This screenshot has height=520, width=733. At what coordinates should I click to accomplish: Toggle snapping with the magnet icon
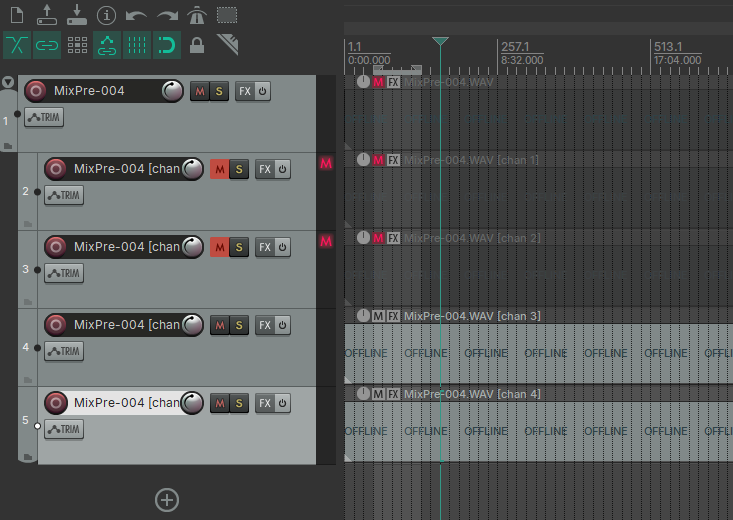[167, 45]
